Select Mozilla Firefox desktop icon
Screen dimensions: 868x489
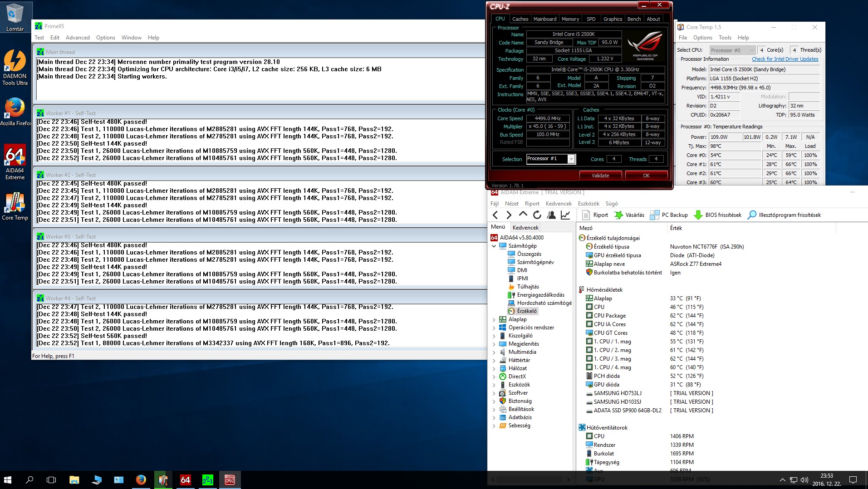coord(15,112)
